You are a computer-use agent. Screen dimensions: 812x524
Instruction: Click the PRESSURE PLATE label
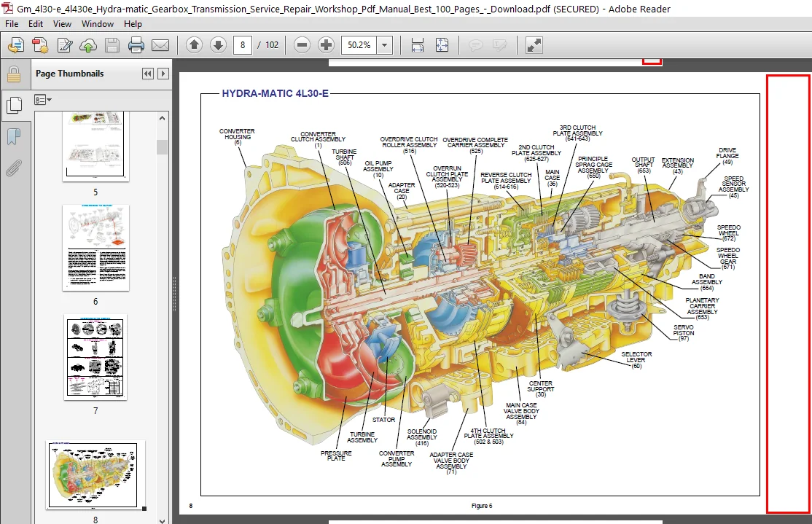pos(336,455)
